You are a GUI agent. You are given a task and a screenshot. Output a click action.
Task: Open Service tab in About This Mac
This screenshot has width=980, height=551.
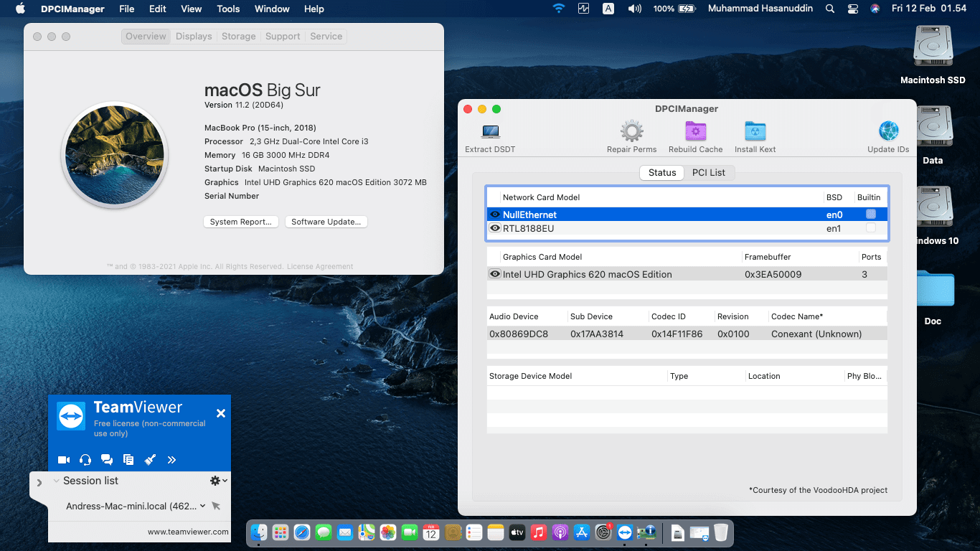326,37
